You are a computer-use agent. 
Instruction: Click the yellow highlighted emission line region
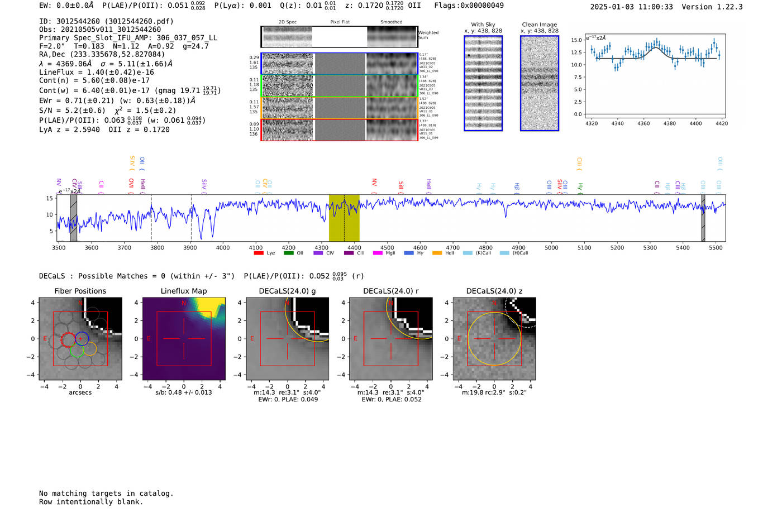point(344,218)
